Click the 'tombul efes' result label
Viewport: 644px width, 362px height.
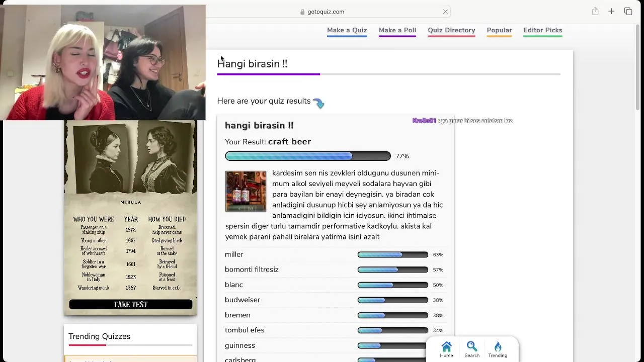(245, 330)
